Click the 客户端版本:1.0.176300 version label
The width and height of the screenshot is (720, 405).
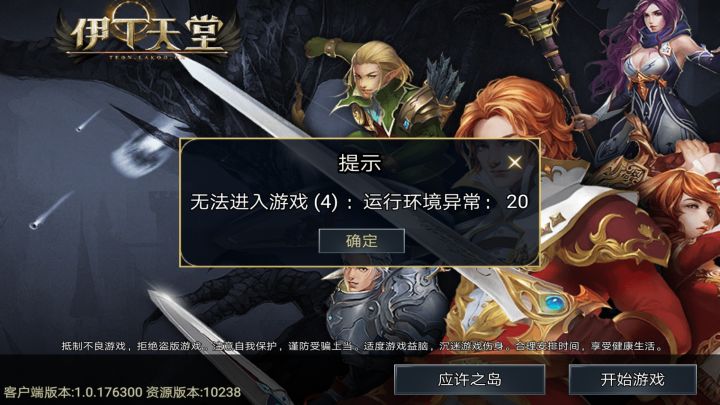[73, 392]
